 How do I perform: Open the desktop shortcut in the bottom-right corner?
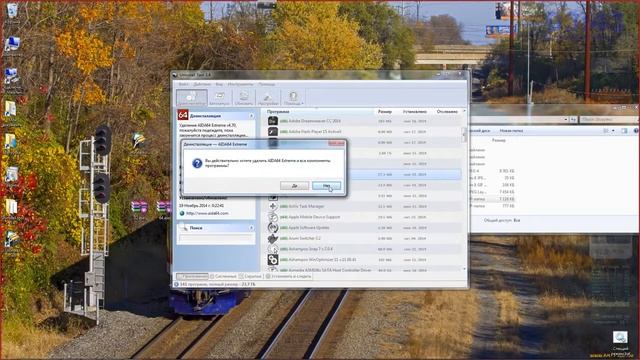coord(620,342)
